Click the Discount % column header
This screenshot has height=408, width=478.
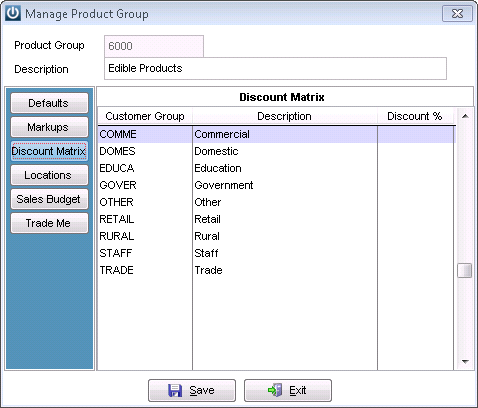tap(415, 116)
